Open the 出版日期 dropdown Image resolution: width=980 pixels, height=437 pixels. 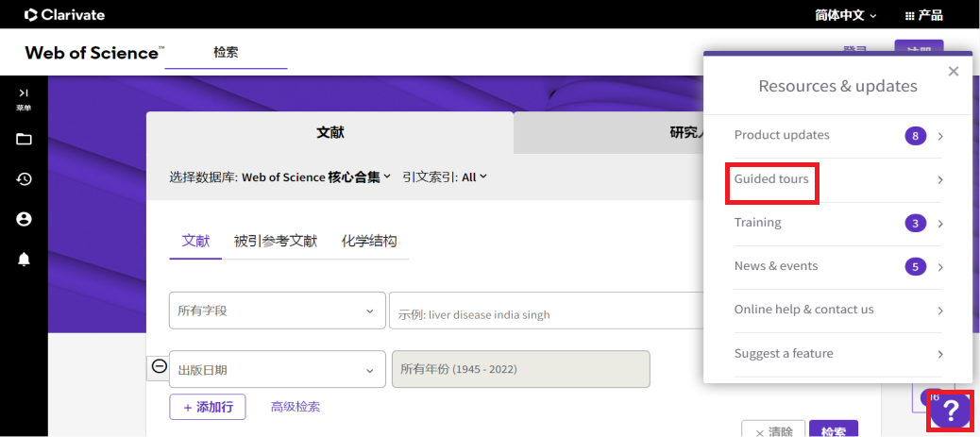click(x=277, y=369)
